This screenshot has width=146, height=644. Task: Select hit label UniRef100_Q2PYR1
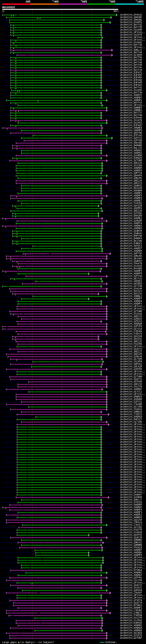pyautogui.click(x=131, y=578)
